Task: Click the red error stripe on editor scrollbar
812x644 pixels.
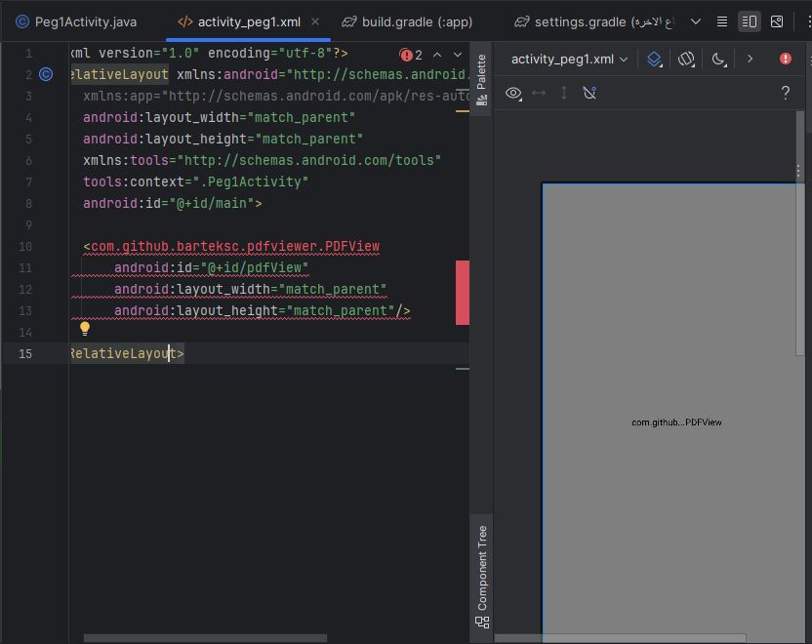Action: click(463, 293)
